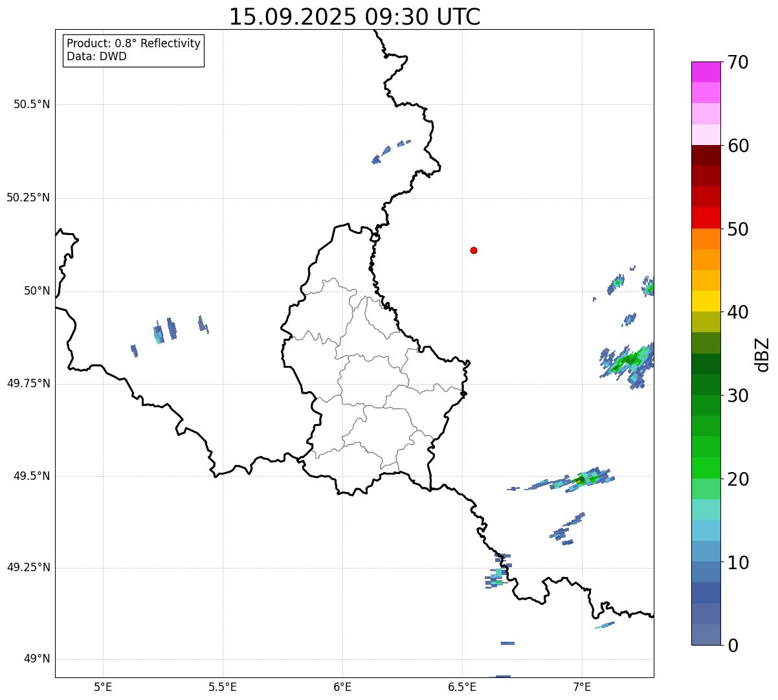Click the "Data: DWD" text
This screenshot has height=700, width=778.
[96, 56]
